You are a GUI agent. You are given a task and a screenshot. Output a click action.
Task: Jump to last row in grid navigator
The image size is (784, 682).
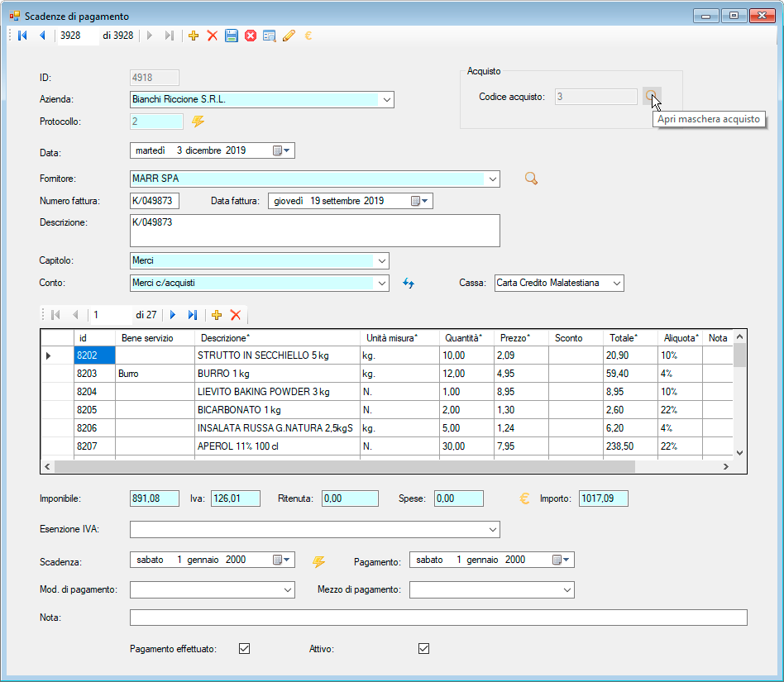pyautogui.click(x=193, y=315)
